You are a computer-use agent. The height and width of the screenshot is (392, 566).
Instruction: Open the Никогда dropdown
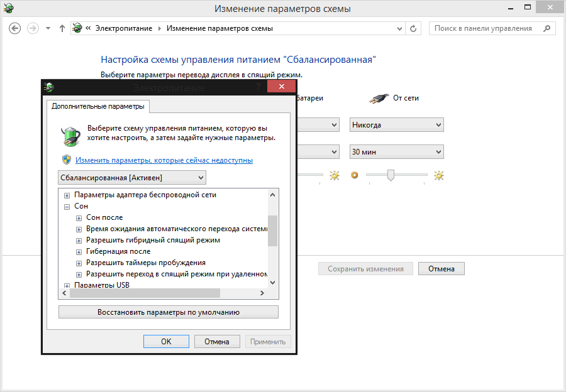tap(396, 125)
